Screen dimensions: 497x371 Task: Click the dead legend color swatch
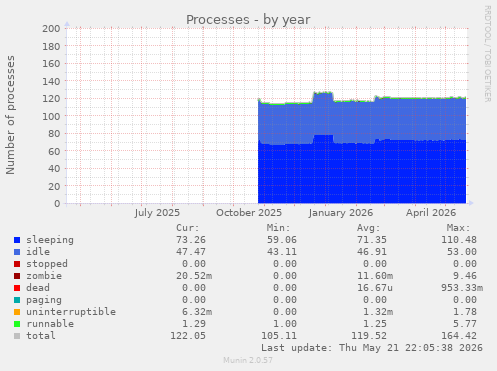point(17,288)
